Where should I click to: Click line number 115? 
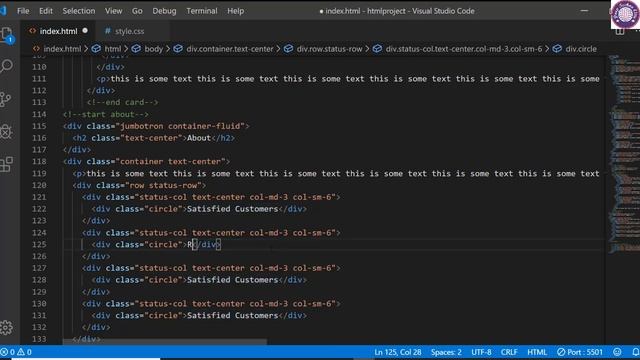coord(39,126)
